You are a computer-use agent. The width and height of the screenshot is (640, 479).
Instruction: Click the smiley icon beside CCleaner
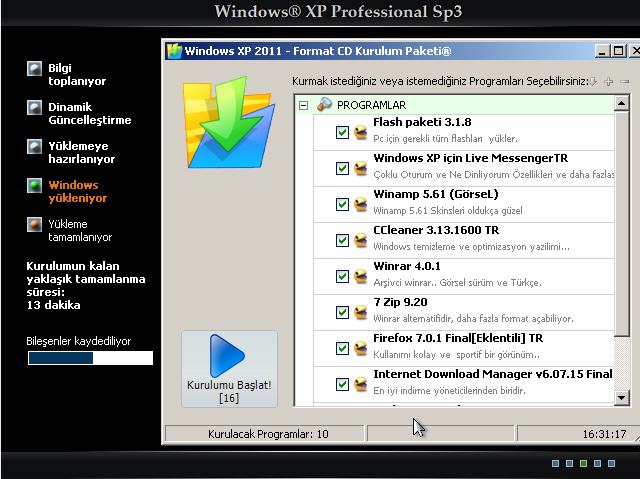(x=360, y=240)
